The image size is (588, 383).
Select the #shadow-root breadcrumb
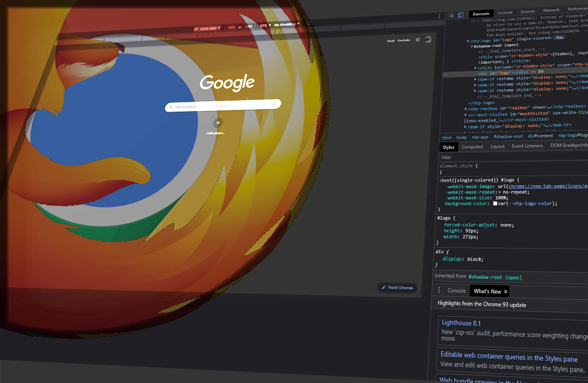point(508,136)
